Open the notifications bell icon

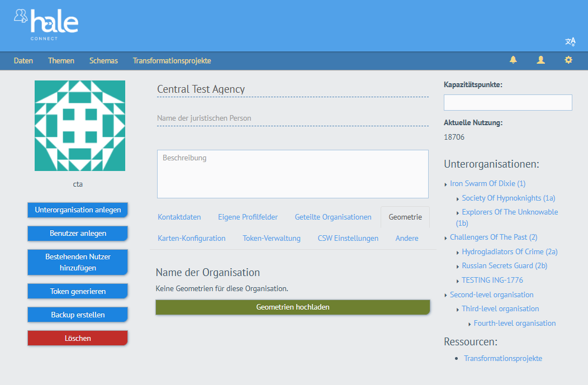click(x=513, y=60)
